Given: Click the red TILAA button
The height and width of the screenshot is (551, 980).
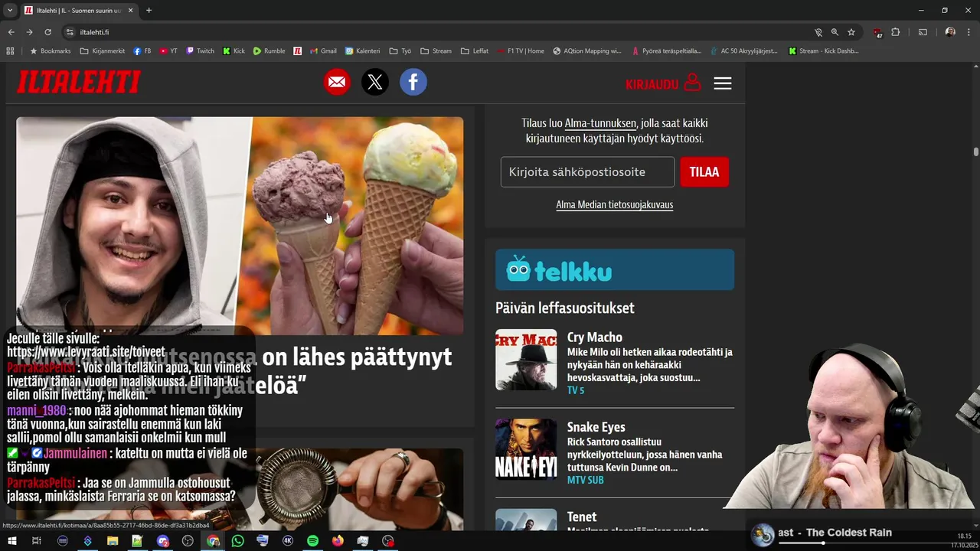Looking at the screenshot, I should click(x=704, y=172).
